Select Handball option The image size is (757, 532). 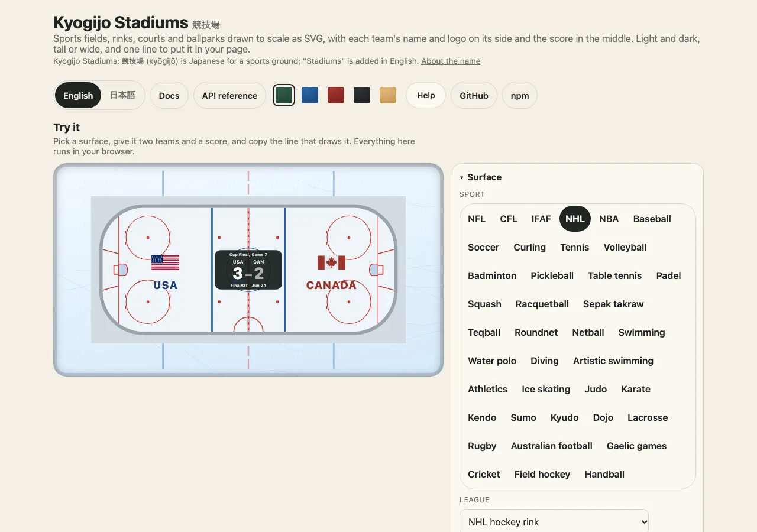click(604, 474)
